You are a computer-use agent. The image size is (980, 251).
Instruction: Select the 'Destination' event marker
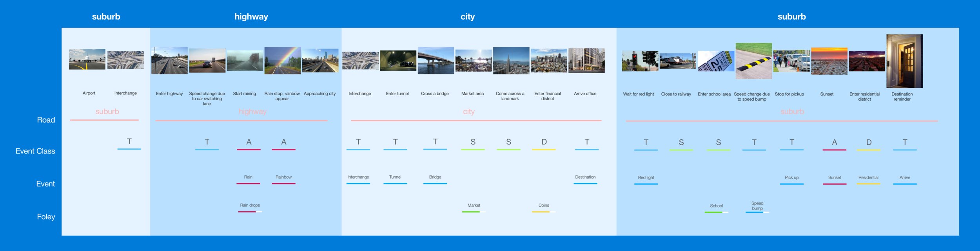coord(585,179)
